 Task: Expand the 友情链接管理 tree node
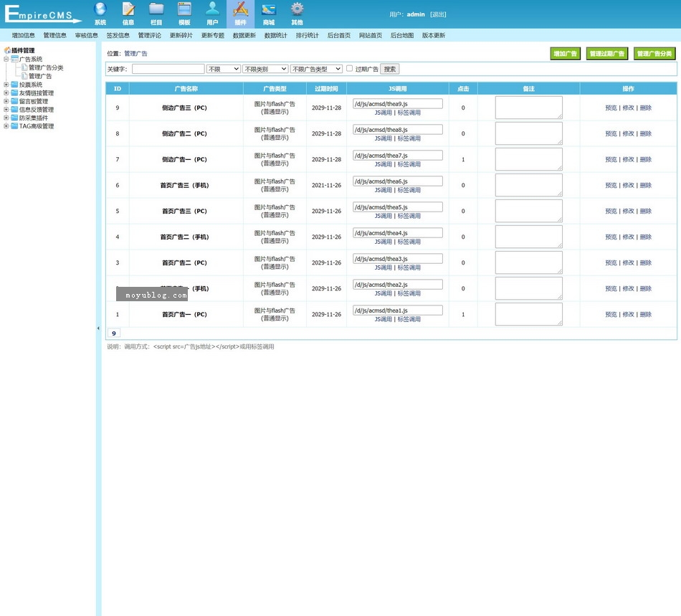pos(6,93)
